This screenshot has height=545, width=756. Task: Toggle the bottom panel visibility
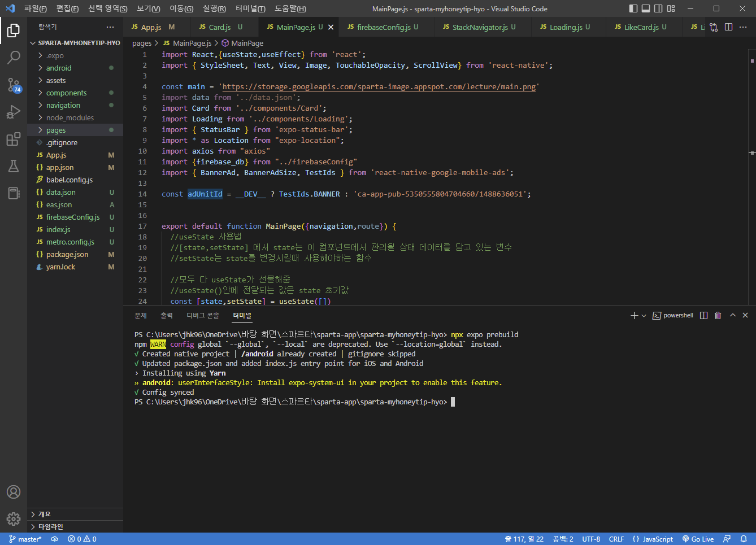pyautogui.click(x=646, y=8)
